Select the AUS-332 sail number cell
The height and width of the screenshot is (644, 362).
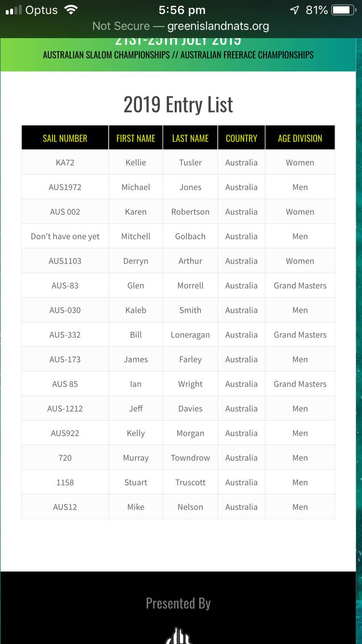coord(65,335)
